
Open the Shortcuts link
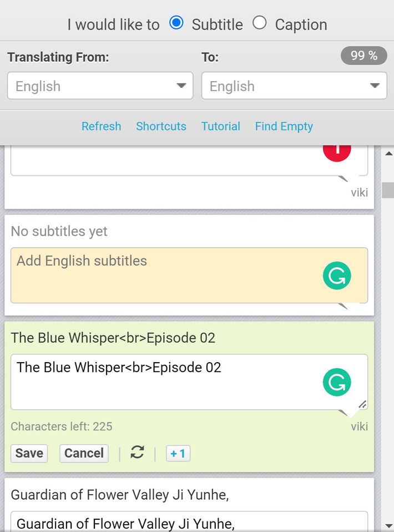161,126
